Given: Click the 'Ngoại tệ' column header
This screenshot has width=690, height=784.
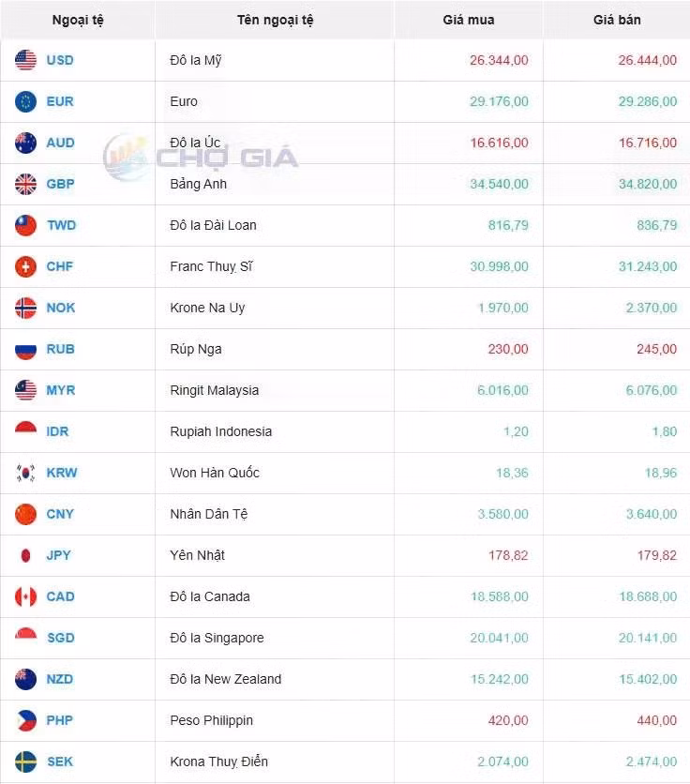Looking at the screenshot, I should point(78,20).
